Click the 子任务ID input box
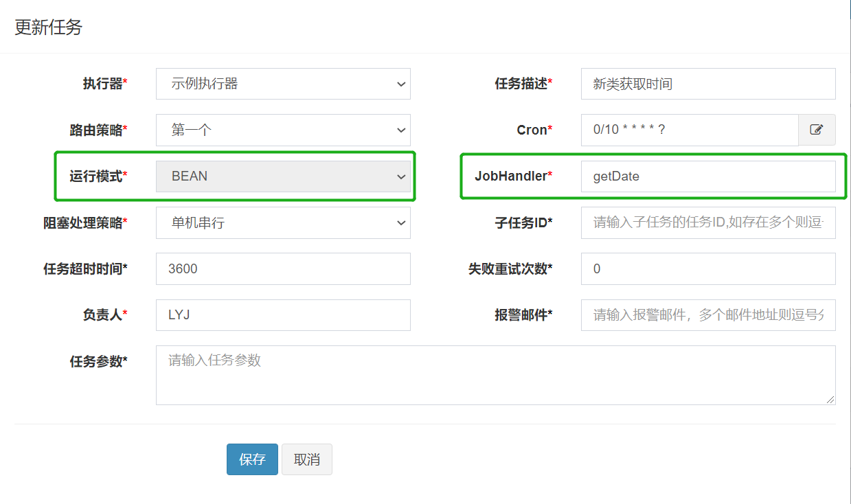This screenshot has width=851, height=504. pos(707,222)
